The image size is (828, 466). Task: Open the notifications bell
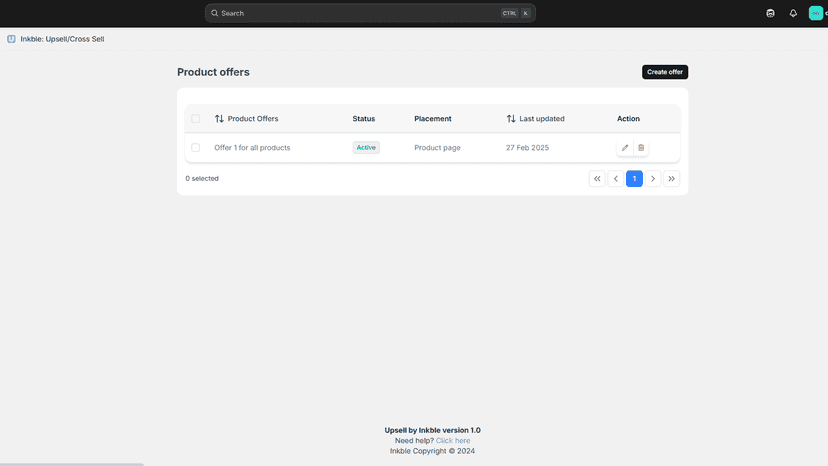(793, 13)
